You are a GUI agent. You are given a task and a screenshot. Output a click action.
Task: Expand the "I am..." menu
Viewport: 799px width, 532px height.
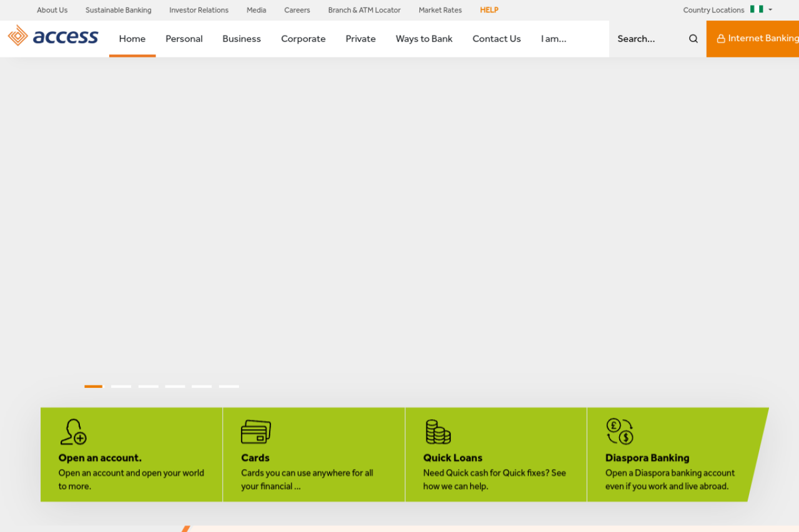point(554,39)
